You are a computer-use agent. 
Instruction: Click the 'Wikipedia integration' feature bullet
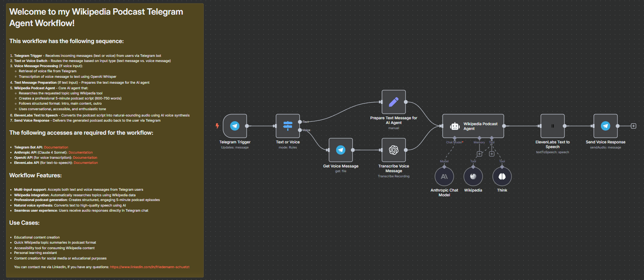coord(75,195)
